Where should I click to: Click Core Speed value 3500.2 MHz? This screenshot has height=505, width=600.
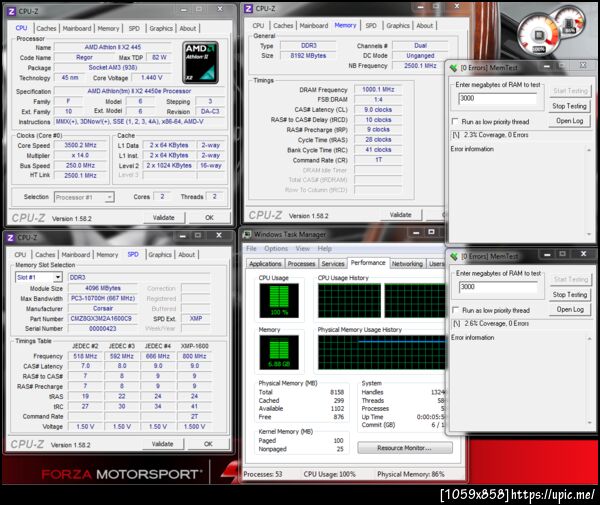pyautogui.click(x=80, y=145)
